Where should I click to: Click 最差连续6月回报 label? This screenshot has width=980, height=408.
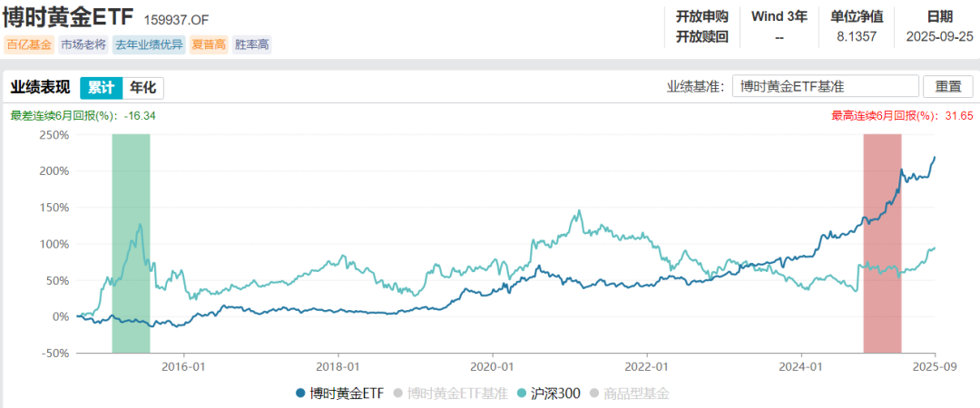(64, 116)
